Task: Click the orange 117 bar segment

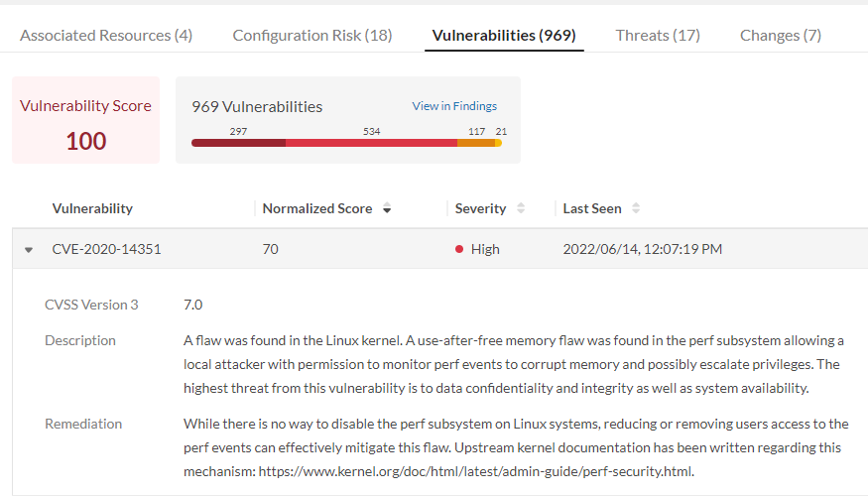Action: coord(475,143)
